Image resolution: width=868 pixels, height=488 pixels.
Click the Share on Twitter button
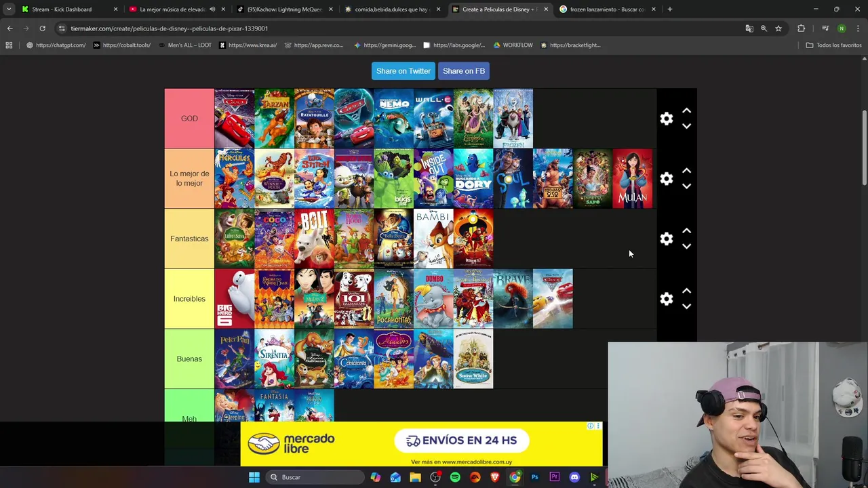(x=403, y=71)
